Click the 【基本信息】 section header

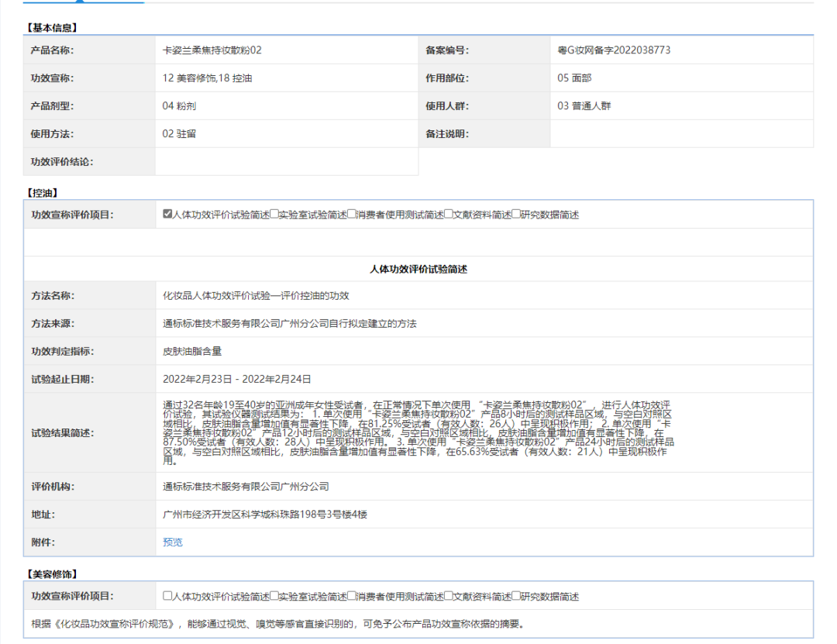pos(53,28)
